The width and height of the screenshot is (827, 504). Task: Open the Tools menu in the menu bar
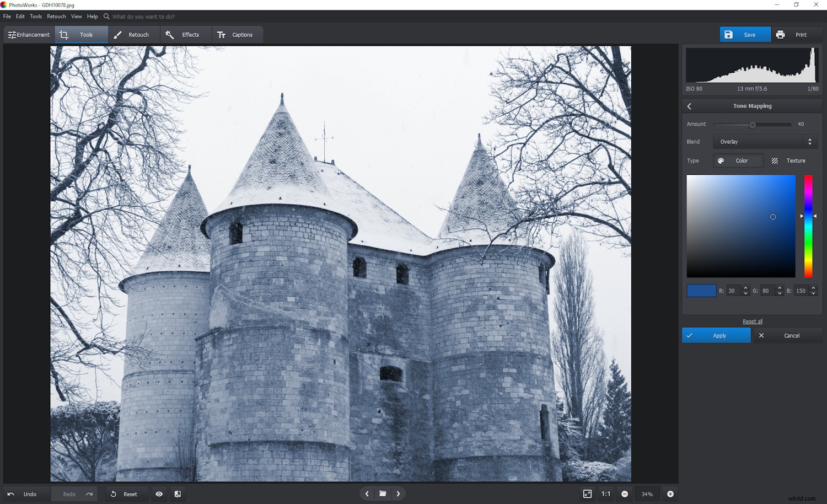tap(35, 16)
